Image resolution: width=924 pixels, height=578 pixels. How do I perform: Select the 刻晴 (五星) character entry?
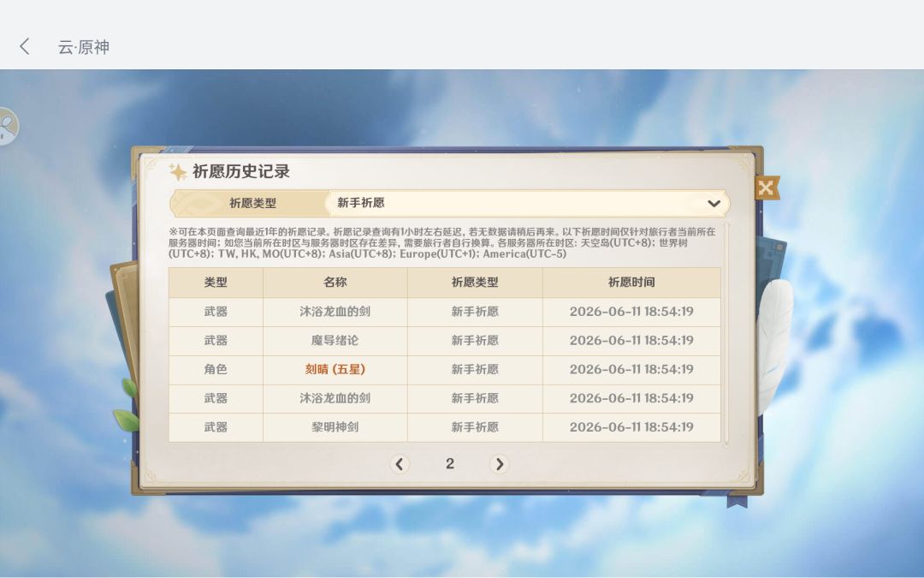(335, 369)
